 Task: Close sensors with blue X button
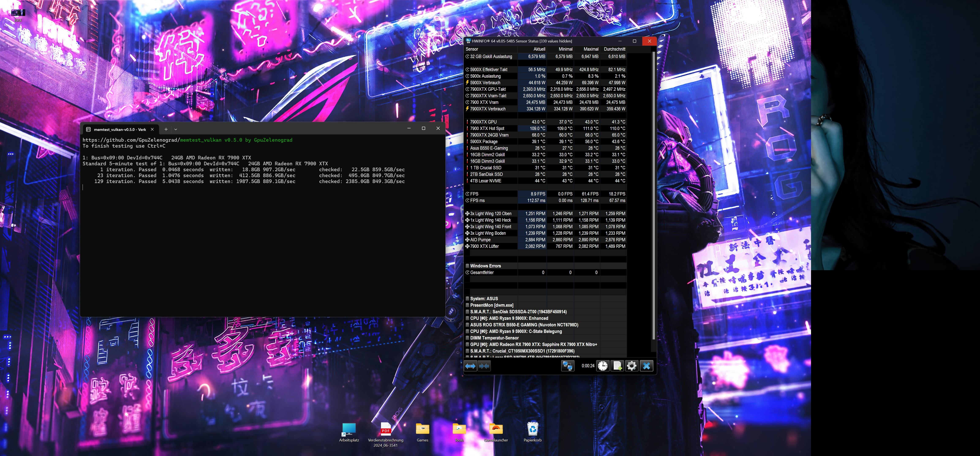[646, 366]
